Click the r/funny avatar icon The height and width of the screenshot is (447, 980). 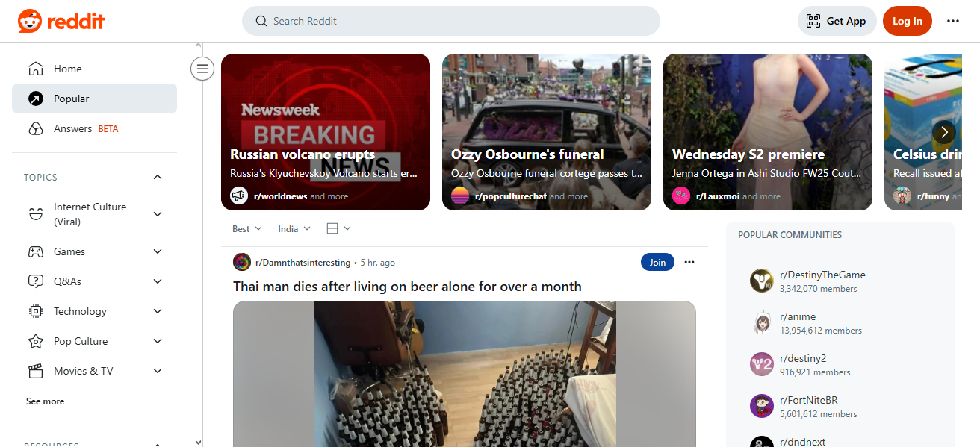902,196
